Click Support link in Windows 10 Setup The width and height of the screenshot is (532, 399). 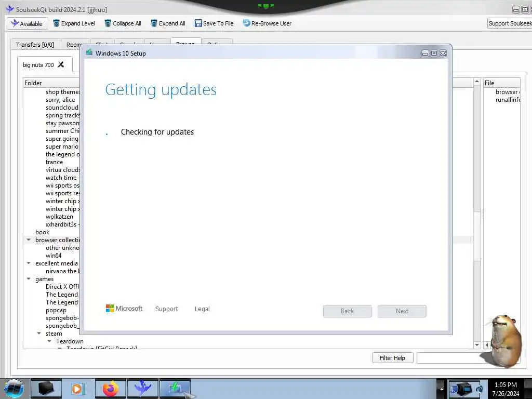click(x=167, y=309)
